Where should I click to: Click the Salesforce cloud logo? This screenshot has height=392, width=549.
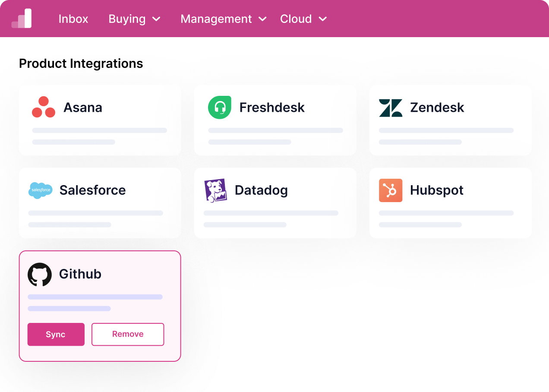[40, 190]
